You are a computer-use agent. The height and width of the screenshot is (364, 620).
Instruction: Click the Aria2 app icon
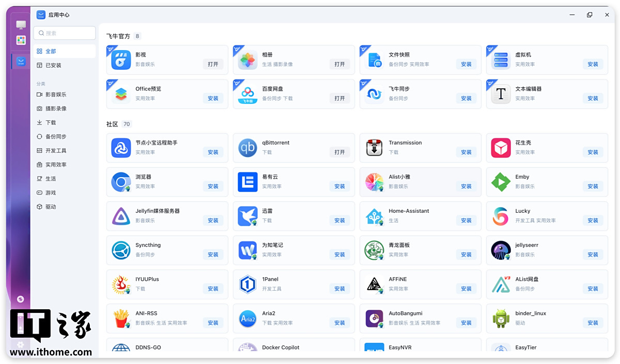[x=247, y=319]
